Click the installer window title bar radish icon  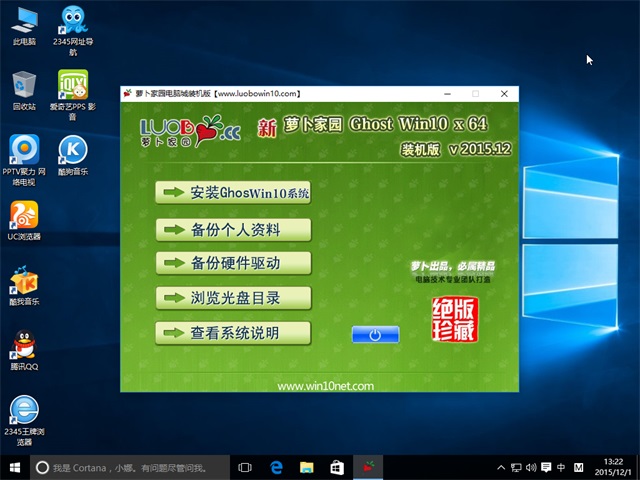128,93
